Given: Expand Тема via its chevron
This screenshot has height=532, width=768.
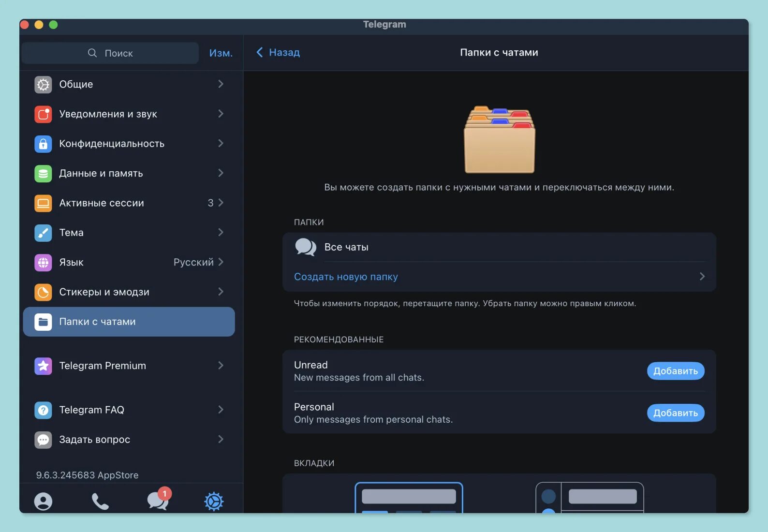Looking at the screenshot, I should tap(221, 232).
